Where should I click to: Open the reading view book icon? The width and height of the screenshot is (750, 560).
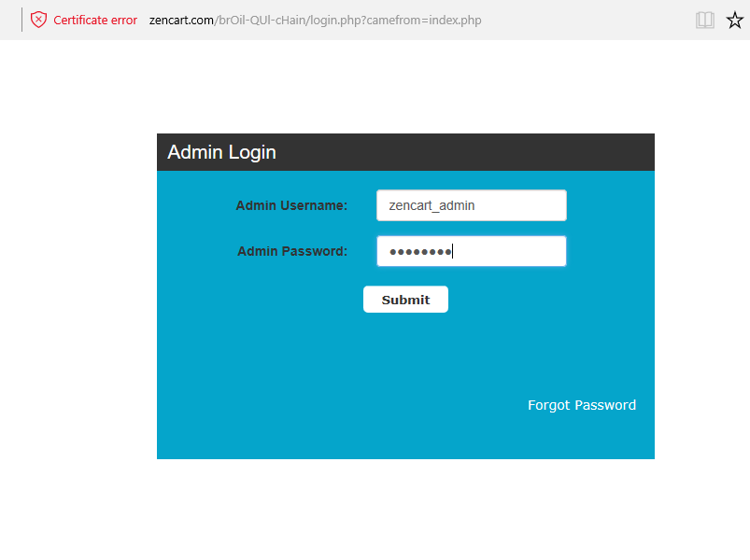705,20
